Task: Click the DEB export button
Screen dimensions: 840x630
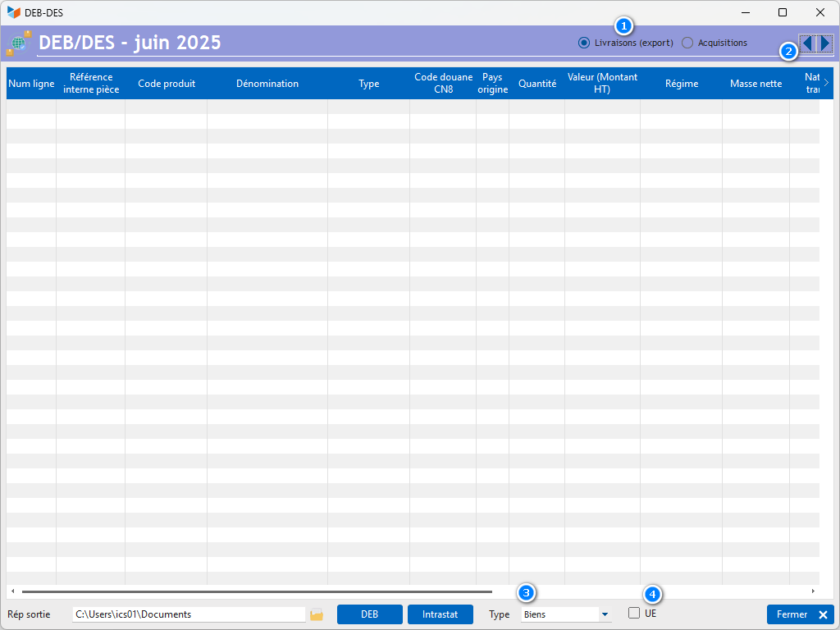Action: 369,614
